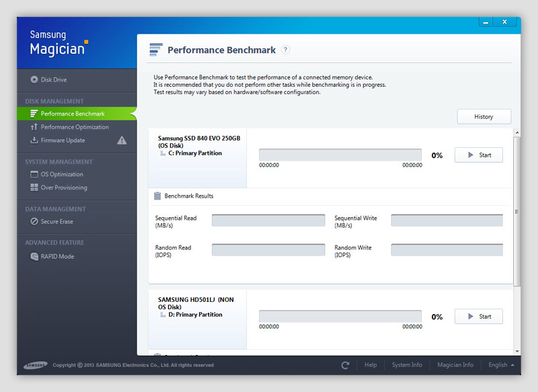
Task: Click the Samsung logo in the footer
Action: click(36, 365)
